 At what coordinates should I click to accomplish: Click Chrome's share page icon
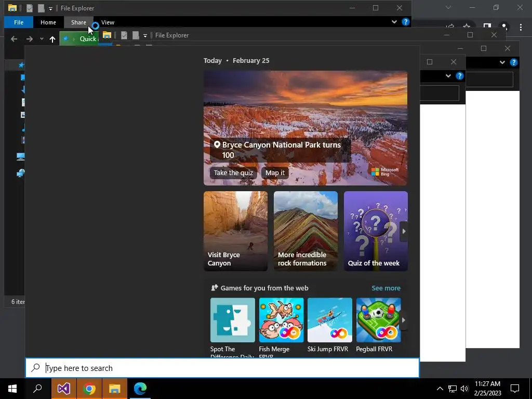pos(450,26)
